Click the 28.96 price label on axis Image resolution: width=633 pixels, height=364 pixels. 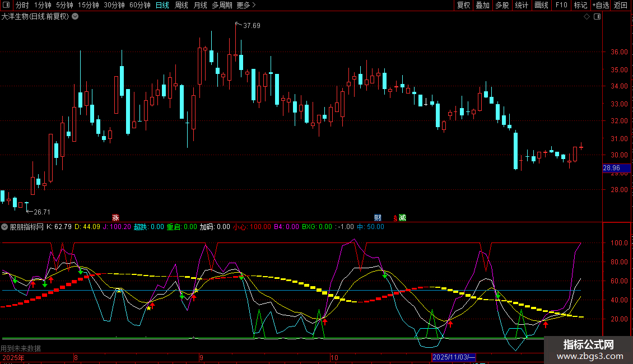pyautogui.click(x=611, y=167)
